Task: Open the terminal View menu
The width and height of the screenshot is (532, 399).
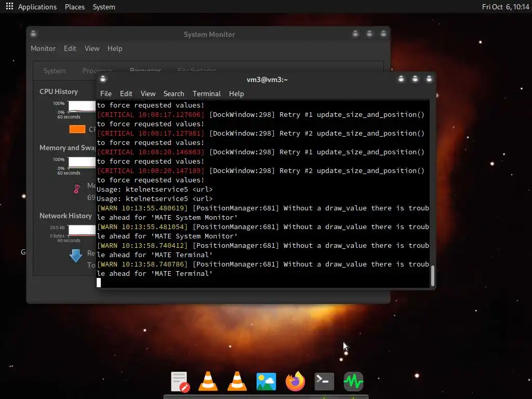Action: [148, 94]
